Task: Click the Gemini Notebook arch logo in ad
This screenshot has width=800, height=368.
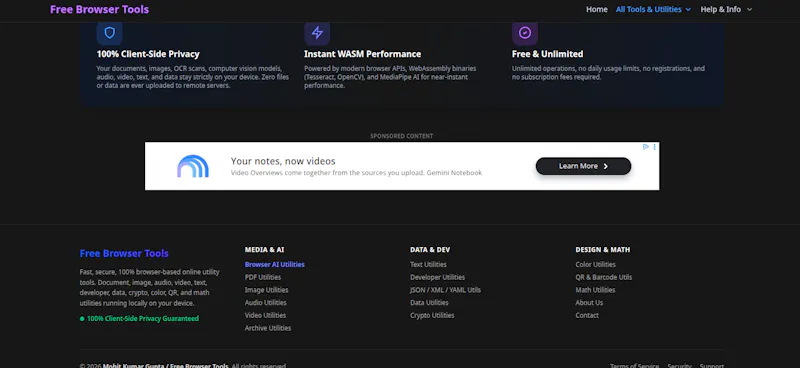Action: [193, 166]
